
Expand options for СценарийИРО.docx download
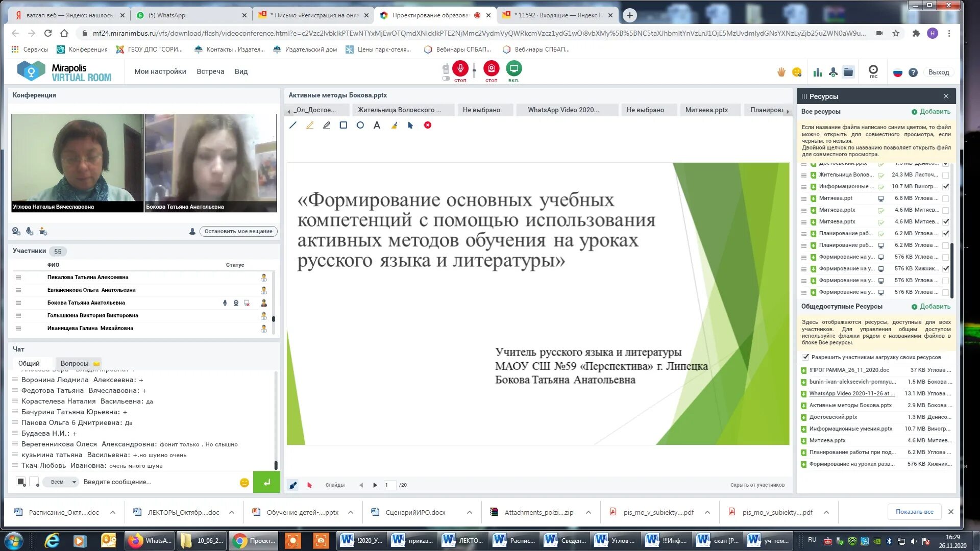point(470,512)
